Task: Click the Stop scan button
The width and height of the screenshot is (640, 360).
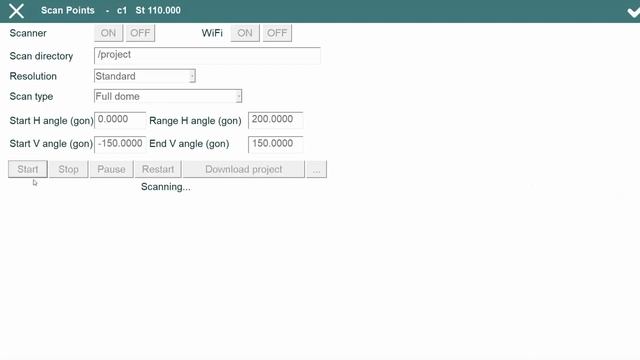Action: point(69,169)
